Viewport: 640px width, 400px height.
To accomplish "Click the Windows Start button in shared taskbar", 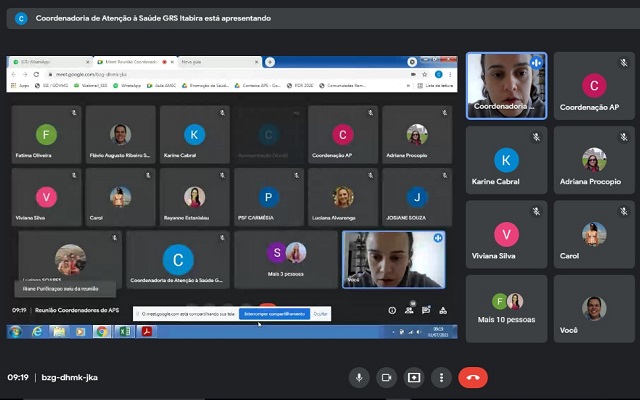I will pos(16,332).
